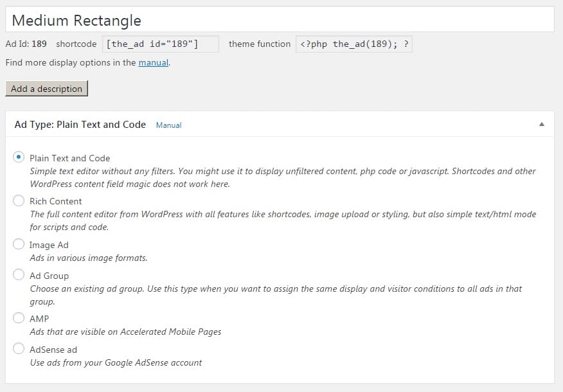This screenshot has height=392, width=563.
Task: Select the Image Ad radio option
Action: click(19, 244)
